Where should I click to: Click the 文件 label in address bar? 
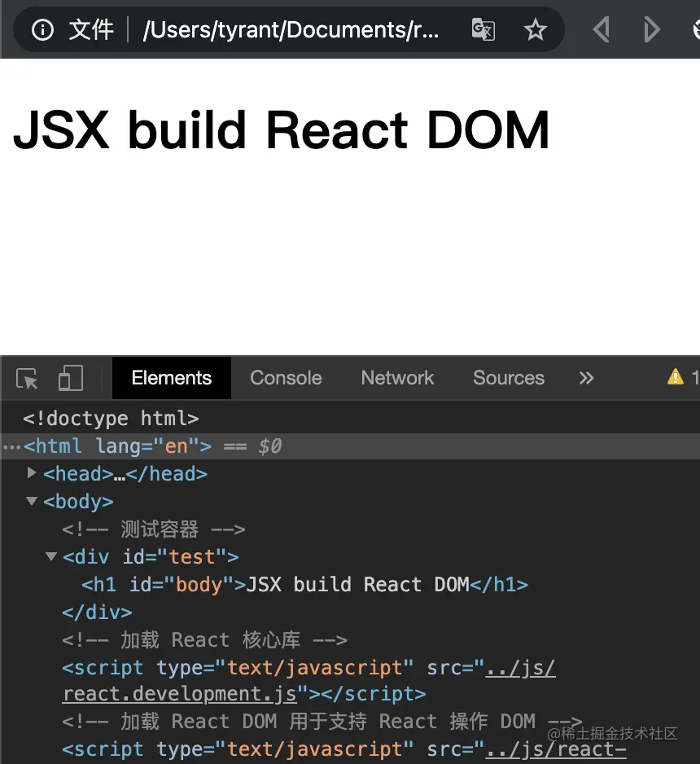pyautogui.click(x=91, y=29)
